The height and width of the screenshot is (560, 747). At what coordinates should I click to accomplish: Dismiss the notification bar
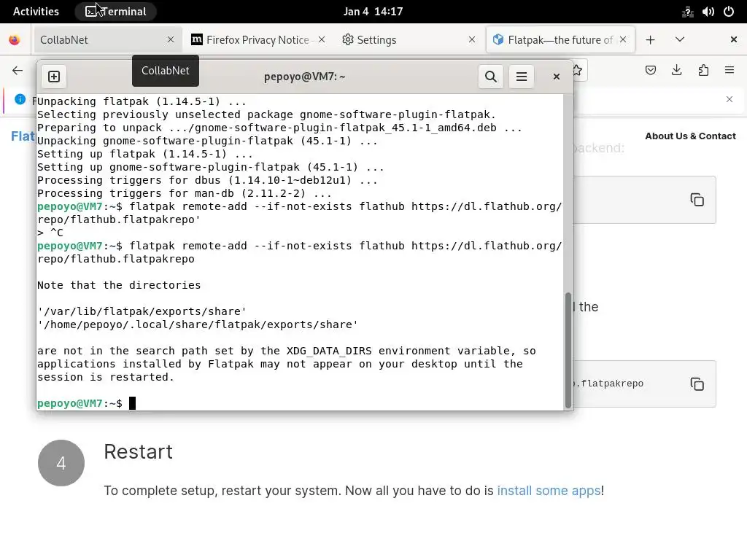[729, 99]
